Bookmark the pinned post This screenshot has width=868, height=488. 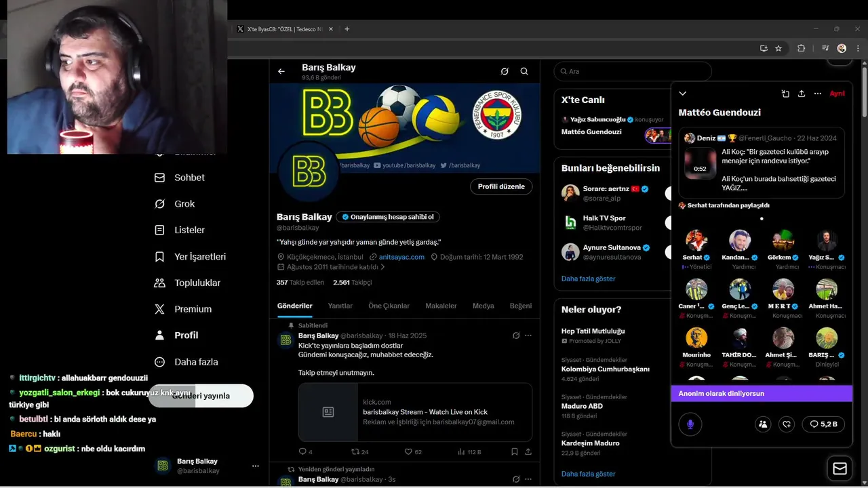click(515, 451)
